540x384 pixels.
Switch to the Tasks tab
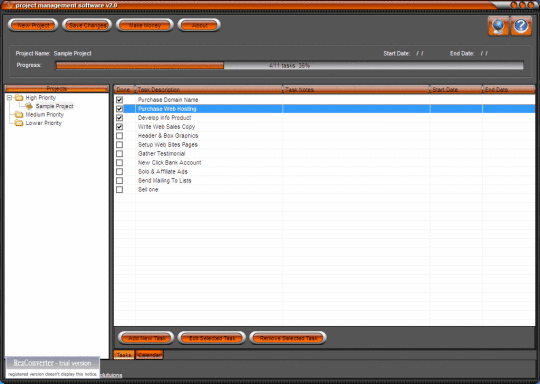coord(124,355)
